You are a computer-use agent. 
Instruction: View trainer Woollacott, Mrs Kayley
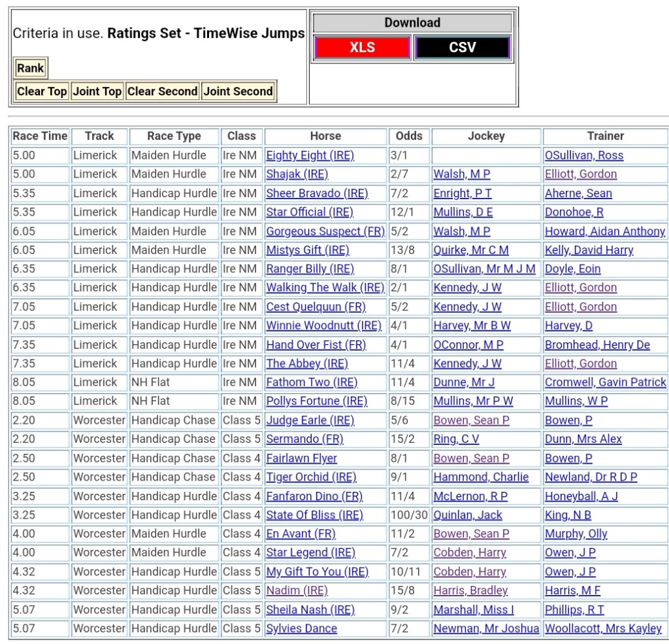pos(603,628)
